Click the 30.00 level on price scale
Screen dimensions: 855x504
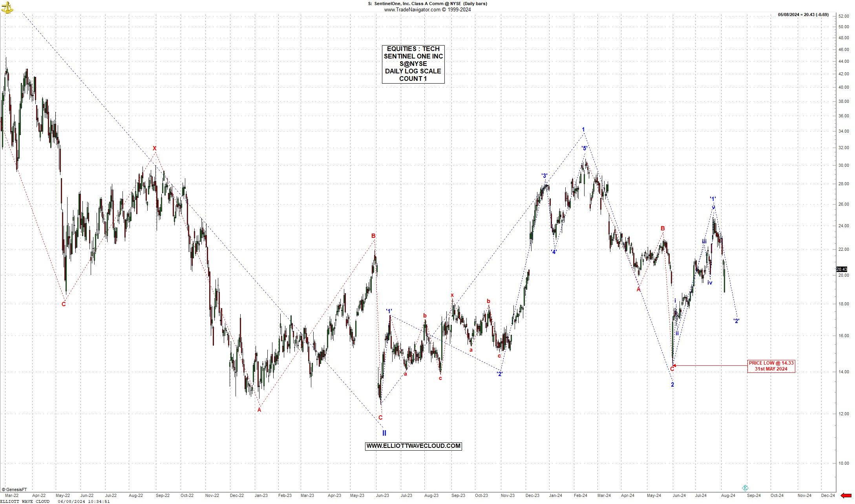tap(843, 165)
